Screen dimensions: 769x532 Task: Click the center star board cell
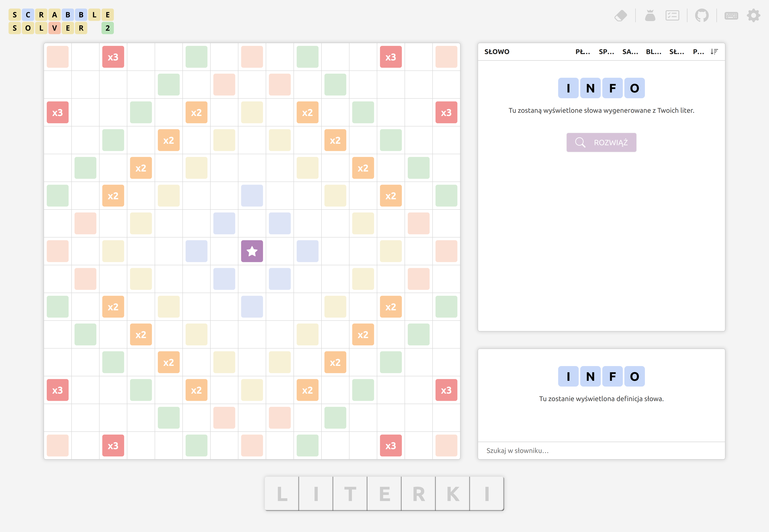pos(252,251)
